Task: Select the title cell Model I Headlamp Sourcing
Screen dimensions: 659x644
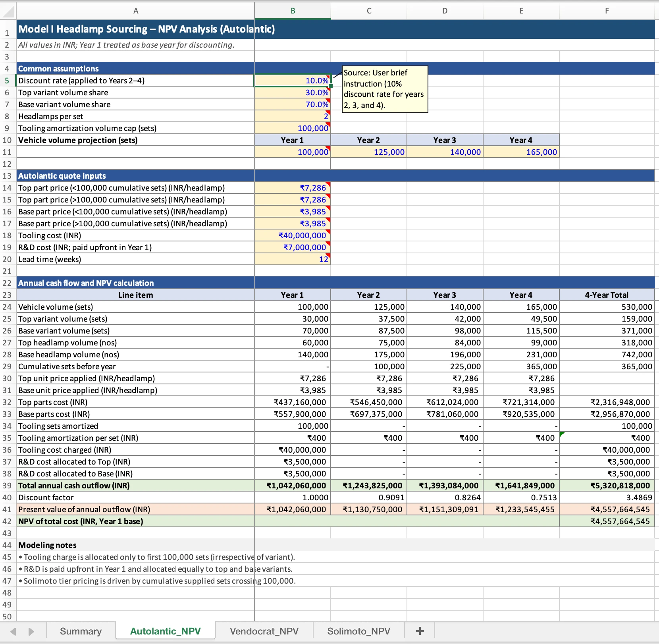Action: [135, 29]
